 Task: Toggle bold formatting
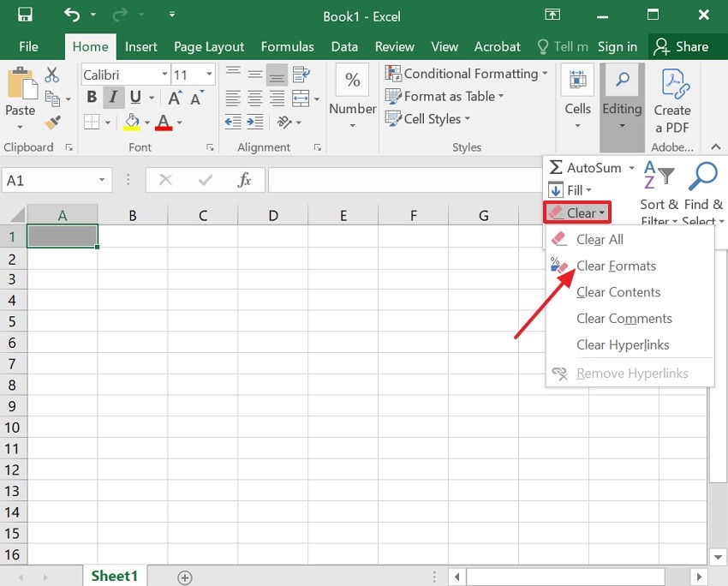tap(91, 97)
